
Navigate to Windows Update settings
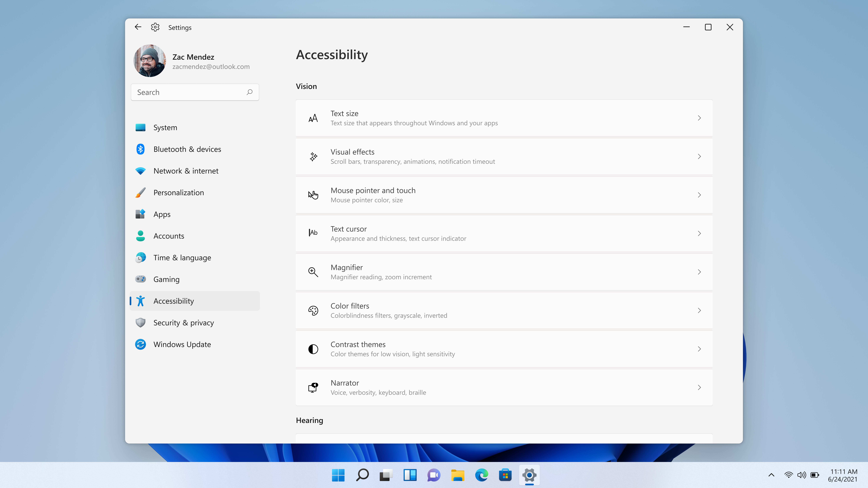tap(182, 344)
